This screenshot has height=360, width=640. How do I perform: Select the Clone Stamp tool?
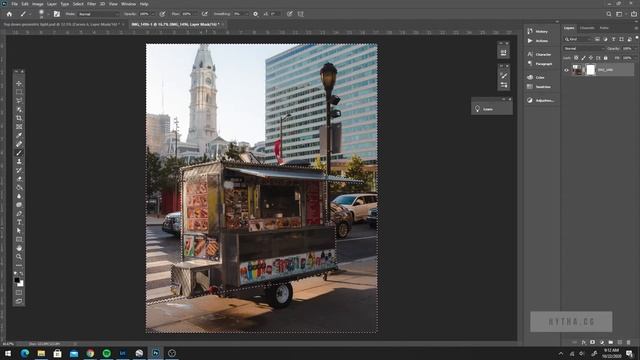[19, 161]
